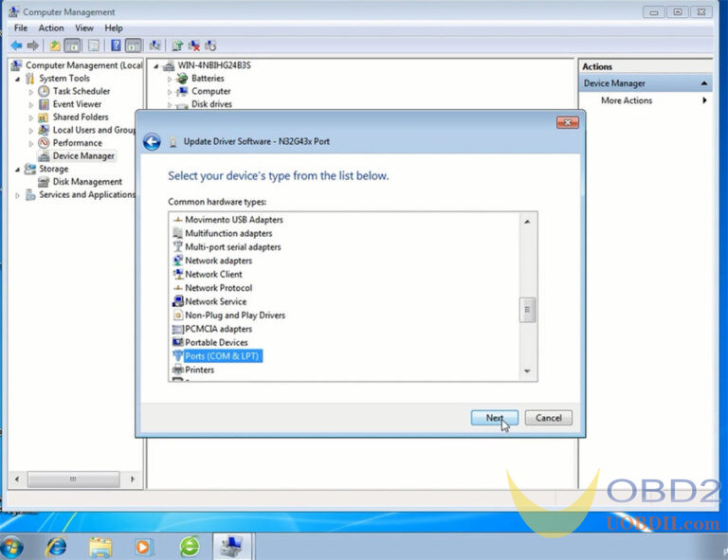
Task: Select Device Manager in the tree
Action: tap(83, 156)
